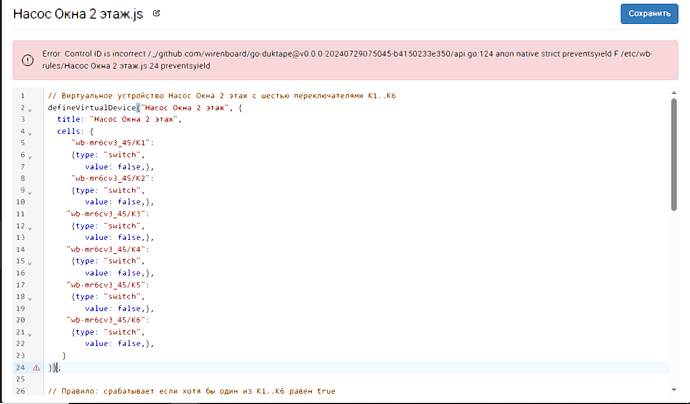Click the error warning icon on line 24
The height and width of the screenshot is (404, 690).
coord(37,367)
